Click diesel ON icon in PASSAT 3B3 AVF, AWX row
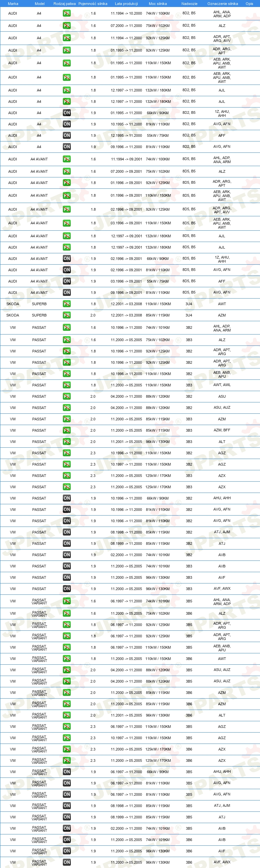This screenshot has width=260, height=868. [67, 589]
